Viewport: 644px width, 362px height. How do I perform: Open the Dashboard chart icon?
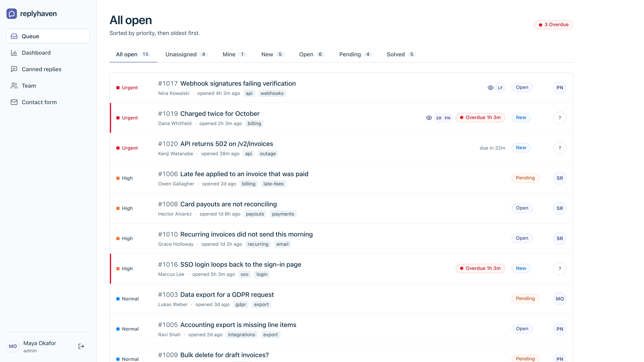click(14, 53)
